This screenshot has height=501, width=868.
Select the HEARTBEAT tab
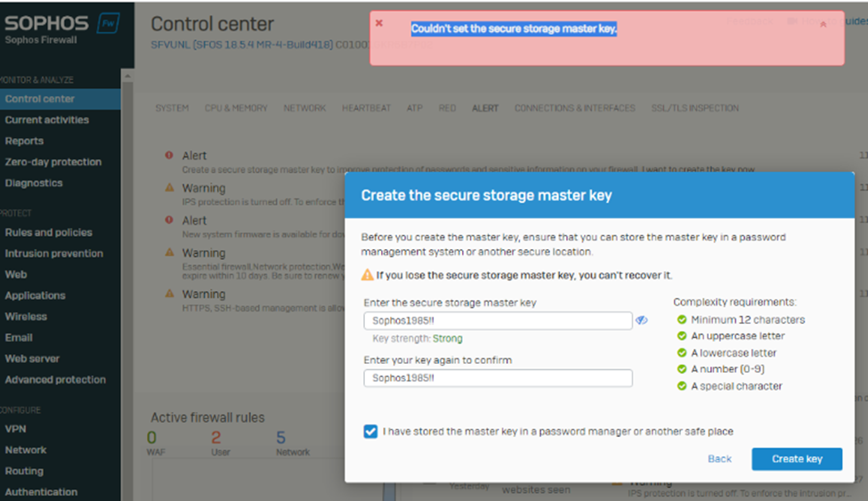(366, 108)
